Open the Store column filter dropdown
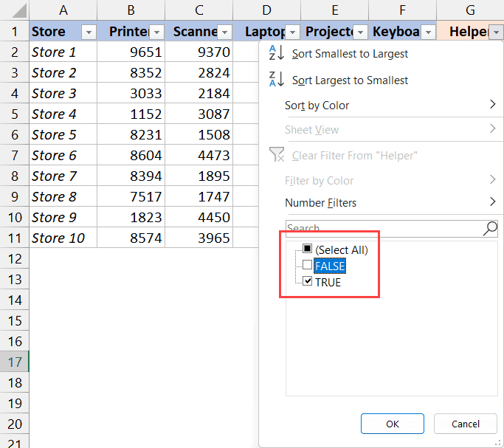504x448 pixels. [88, 32]
